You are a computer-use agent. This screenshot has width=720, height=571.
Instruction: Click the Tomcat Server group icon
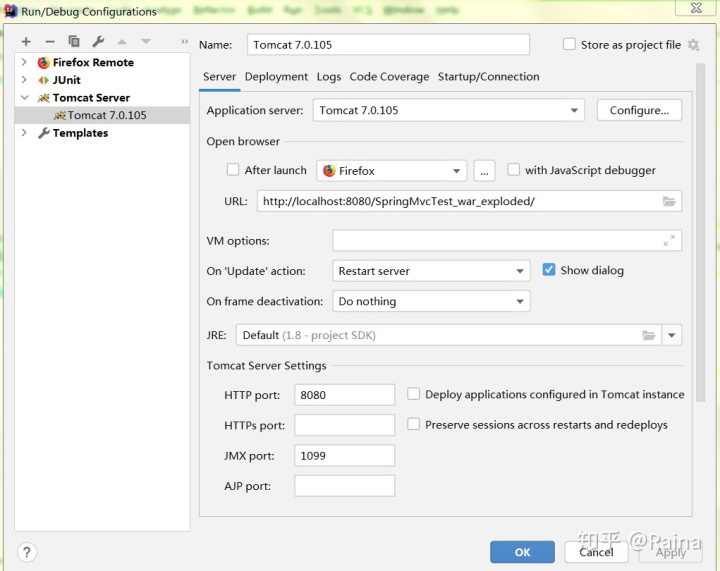44,98
